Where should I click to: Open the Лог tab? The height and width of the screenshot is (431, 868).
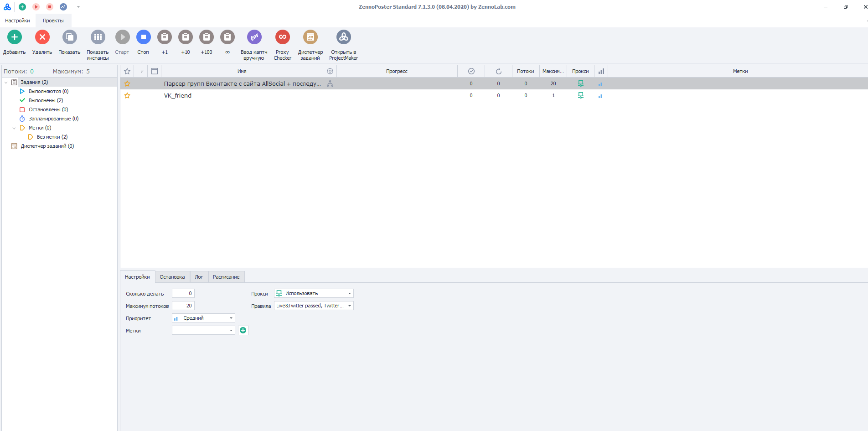pyautogui.click(x=199, y=277)
